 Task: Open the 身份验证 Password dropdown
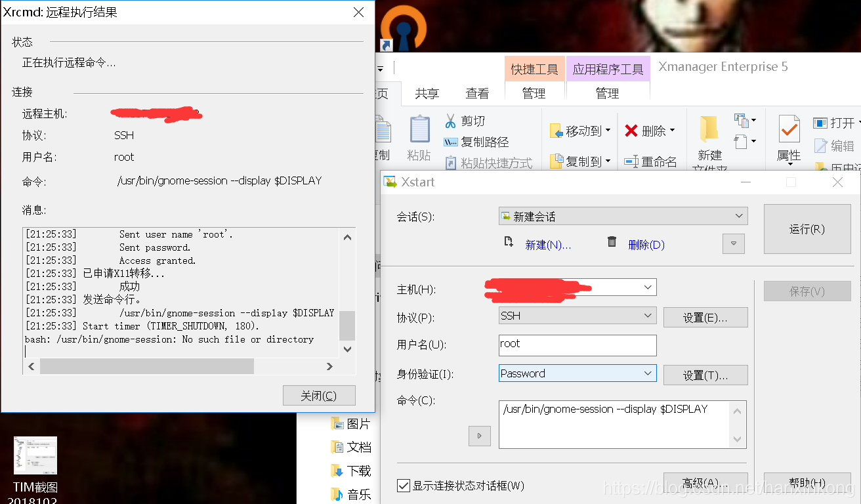point(648,373)
